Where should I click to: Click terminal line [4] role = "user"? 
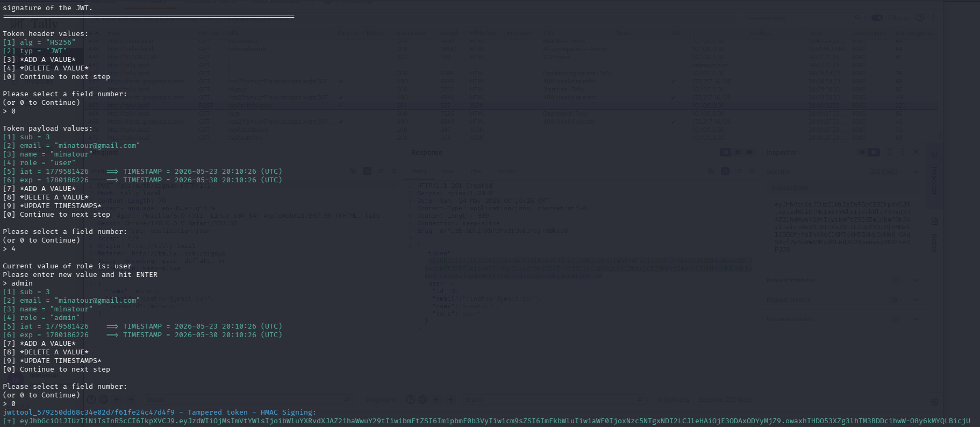pyautogui.click(x=39, y=162)
